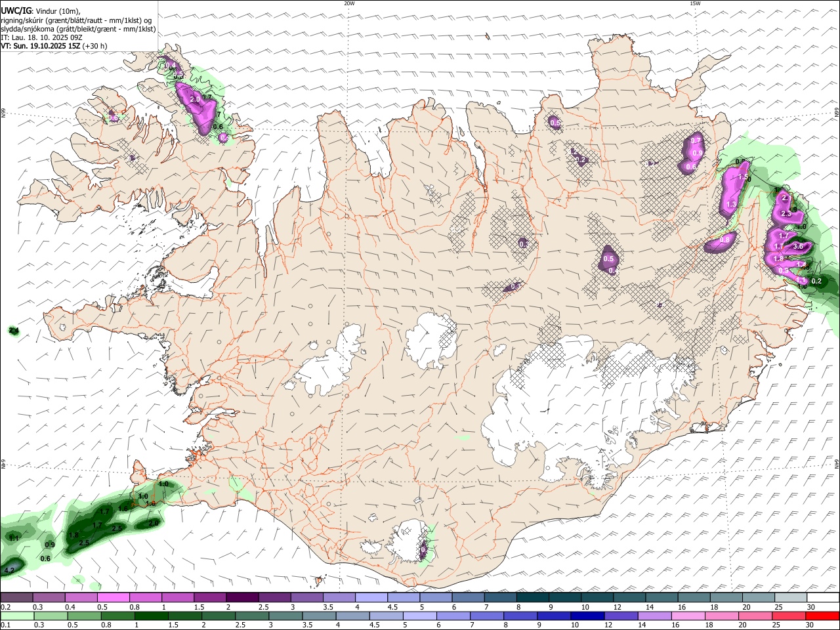Viewport: 840px width, 630px height.
Task: Pick the darkest purple snow swatch at 2
Action: pyautogui.click(x=242, y=597)
